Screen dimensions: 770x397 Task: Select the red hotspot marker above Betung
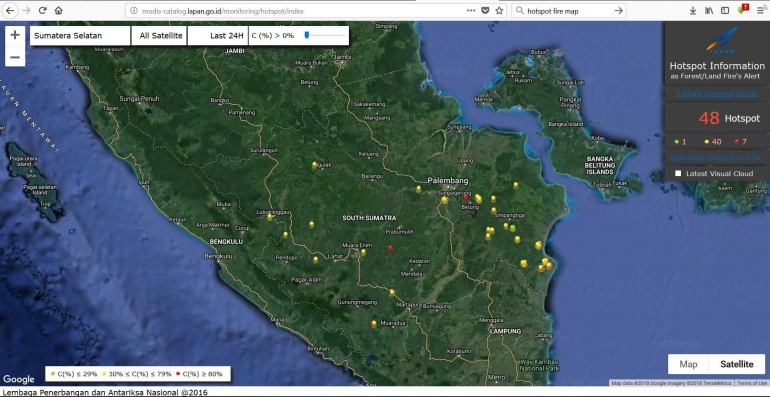coord(466,197)
